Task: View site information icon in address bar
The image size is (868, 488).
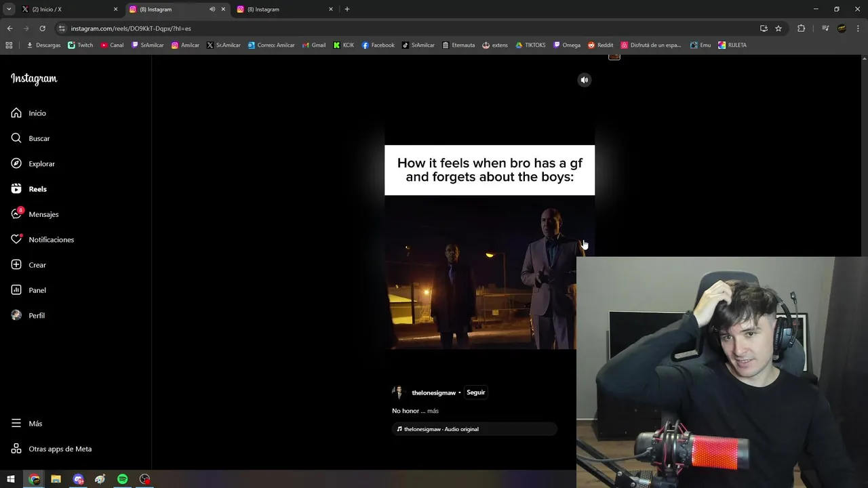Action: point(62,28)
